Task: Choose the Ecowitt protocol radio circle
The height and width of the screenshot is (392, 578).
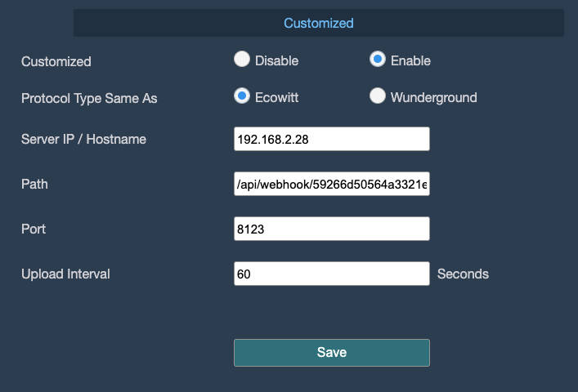Action: [242, 96]
